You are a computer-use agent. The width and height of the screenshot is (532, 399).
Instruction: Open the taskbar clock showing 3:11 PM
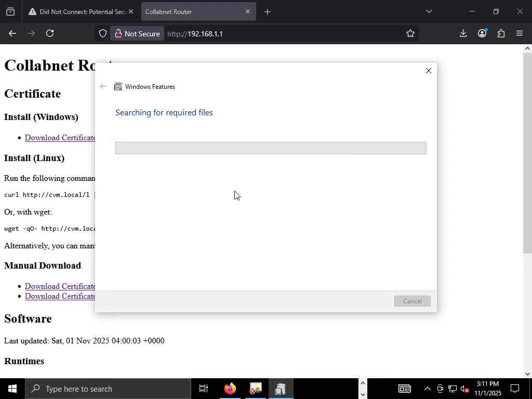click(487, 389)
